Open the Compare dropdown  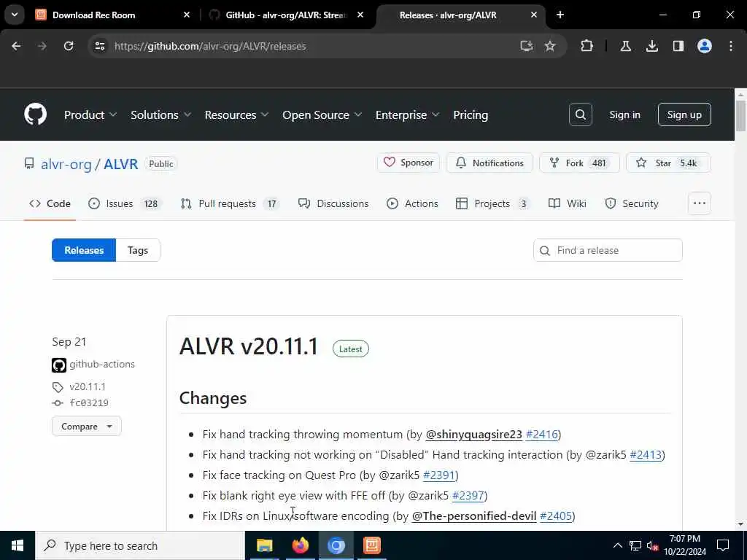click(87, 426)
